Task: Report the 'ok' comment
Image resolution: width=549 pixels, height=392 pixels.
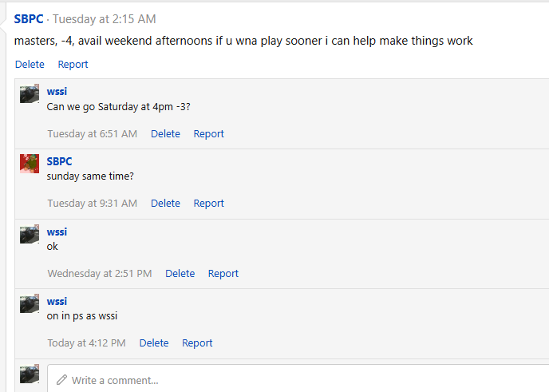Action: 223,273
